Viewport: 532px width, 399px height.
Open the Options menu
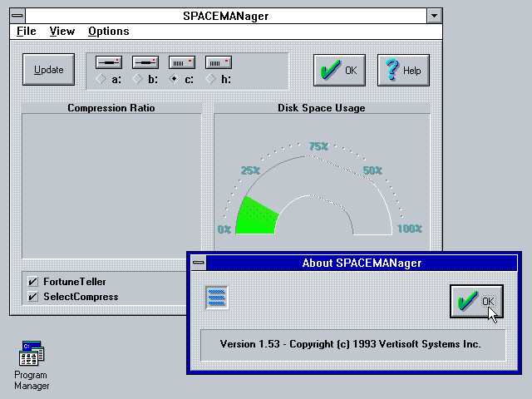click(109, 32)
